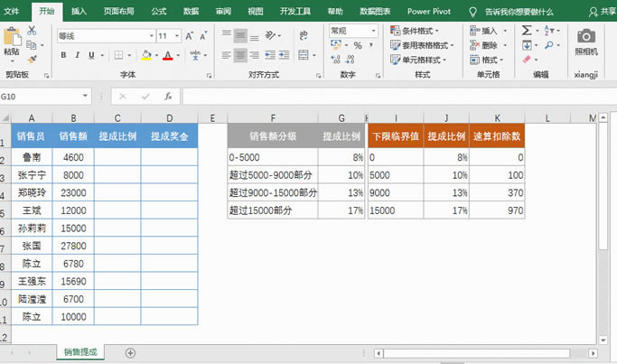Click the Insert Function fx icon

168,97
